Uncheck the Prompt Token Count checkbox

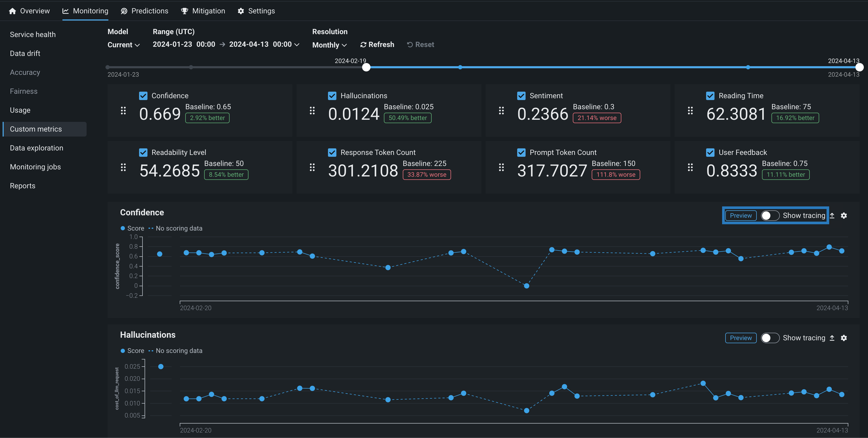(521, 152)
